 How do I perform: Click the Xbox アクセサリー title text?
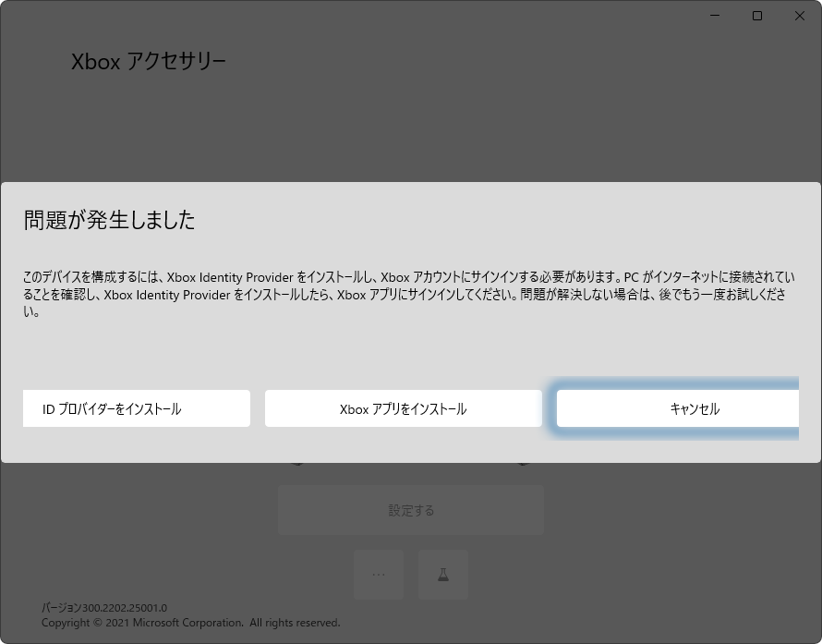pos(148,60)
